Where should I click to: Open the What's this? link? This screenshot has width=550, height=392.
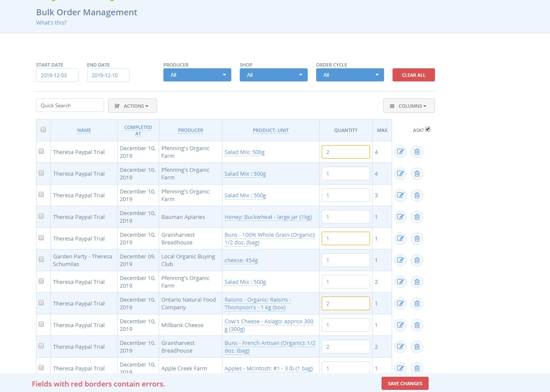(51, 22)
